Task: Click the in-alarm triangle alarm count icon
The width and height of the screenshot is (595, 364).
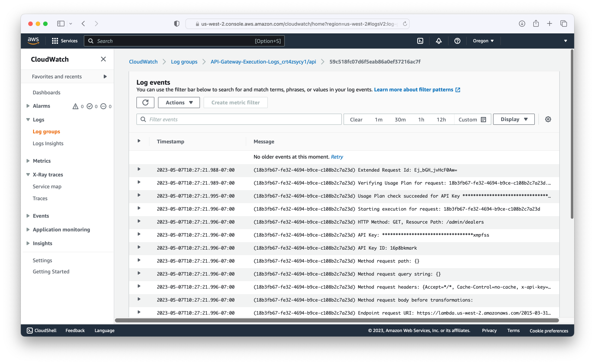Action: [x=75, y=106]
